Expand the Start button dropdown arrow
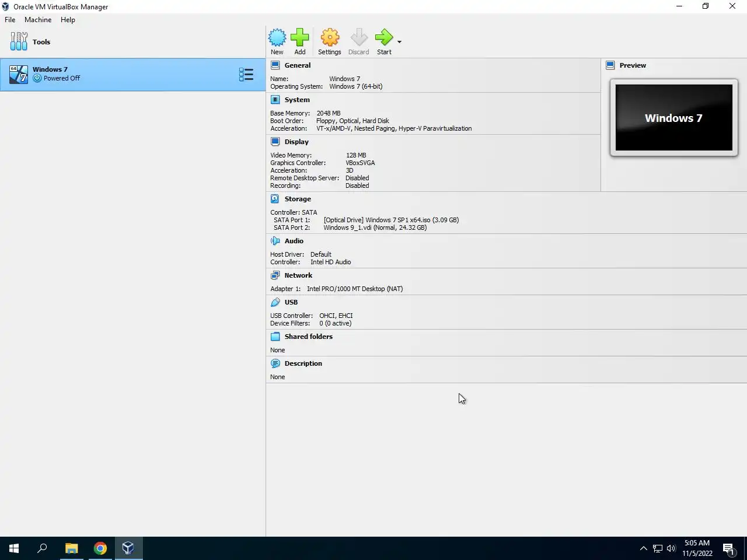Image resolution: width=747 pixels, height=560 pixels. click(399, 42)
